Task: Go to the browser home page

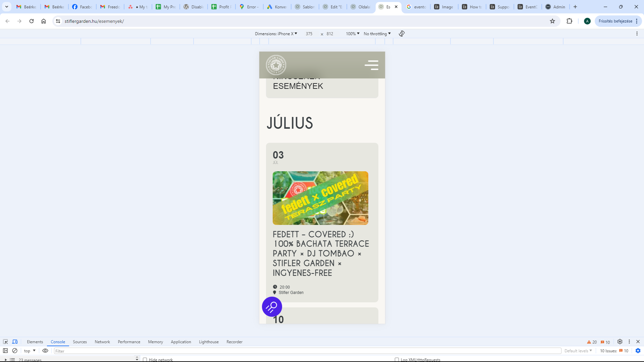Action: 44,21
